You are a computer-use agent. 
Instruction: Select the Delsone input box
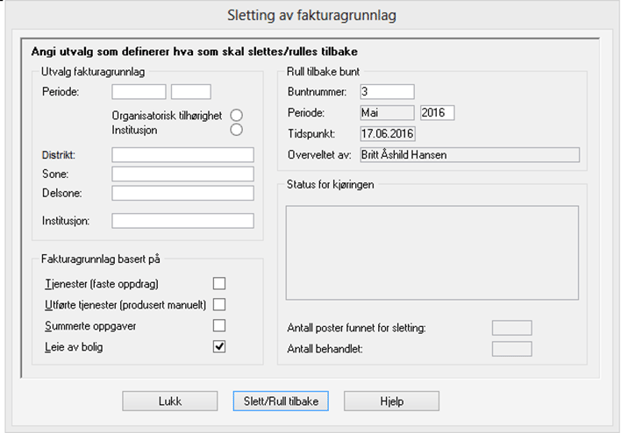[183, 193]
